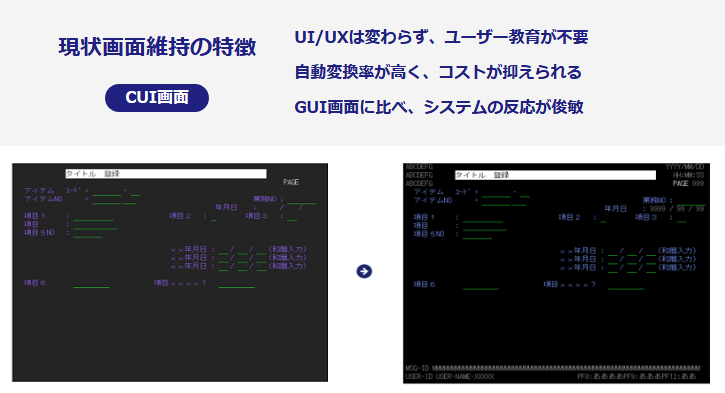Select the 自動変換率が高く、コストが抑えられる line
The height and width of the screenshot is (393, 725).
[438, 72]
